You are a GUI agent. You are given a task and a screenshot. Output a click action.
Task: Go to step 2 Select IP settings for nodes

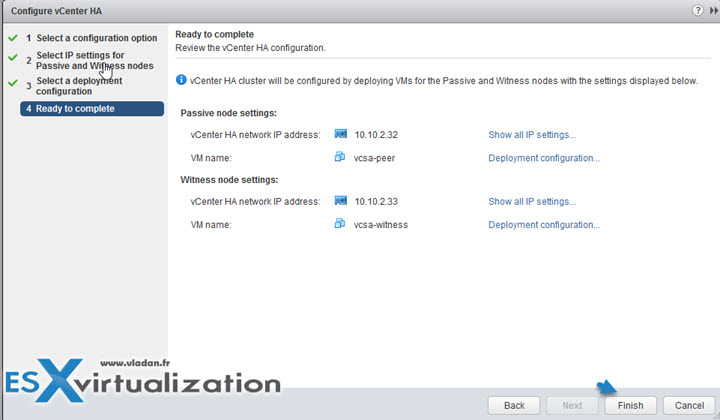(95, 61)
